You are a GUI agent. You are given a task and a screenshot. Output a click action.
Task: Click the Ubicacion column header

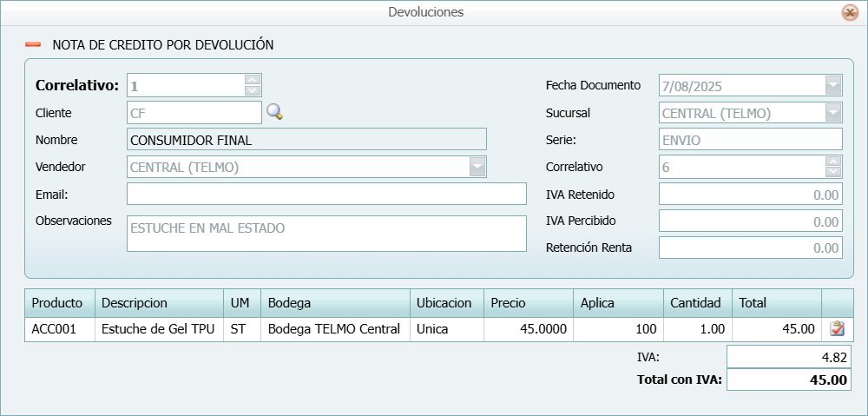(447, 303)
